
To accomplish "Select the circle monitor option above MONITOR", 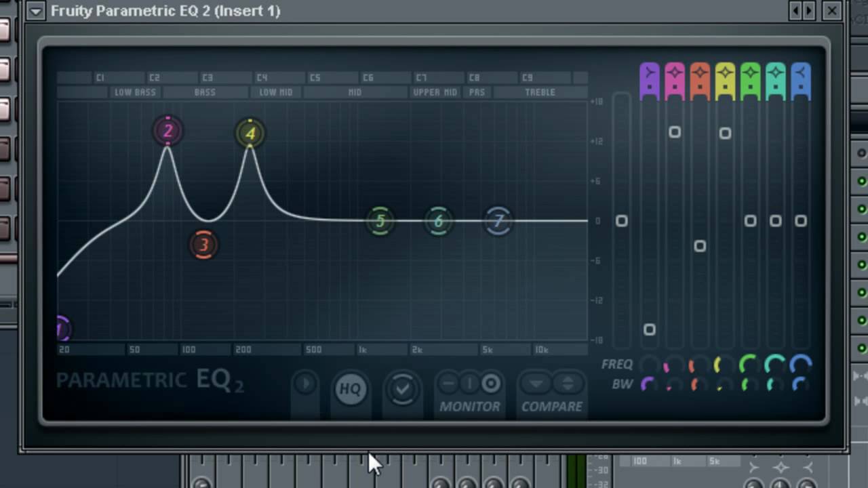I will pyautogui.click(x=491, y=384).
